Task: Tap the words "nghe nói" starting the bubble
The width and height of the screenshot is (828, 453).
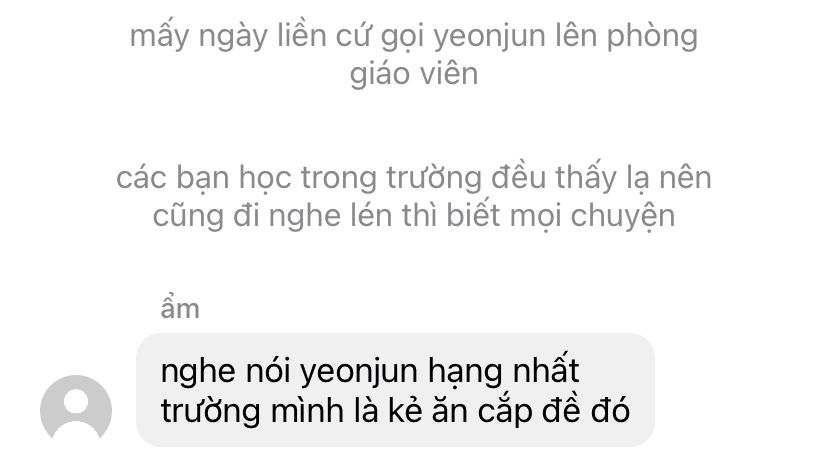Action: 225,372
